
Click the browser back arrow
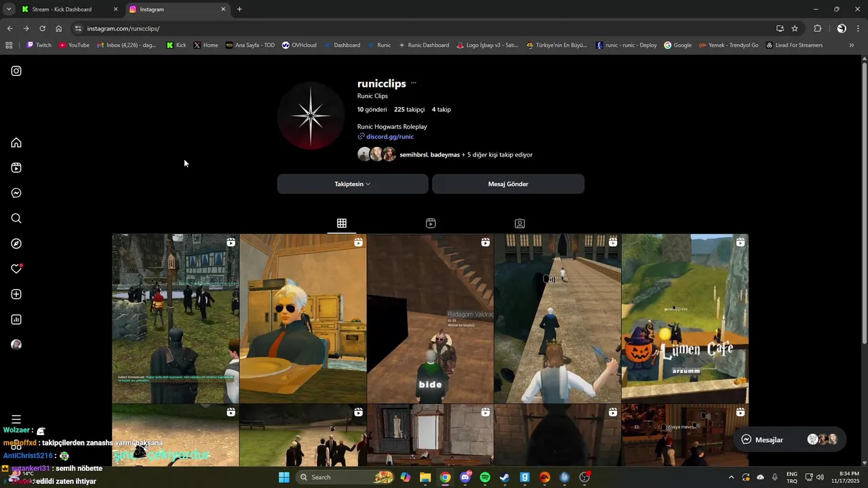[x=9, y=28]
